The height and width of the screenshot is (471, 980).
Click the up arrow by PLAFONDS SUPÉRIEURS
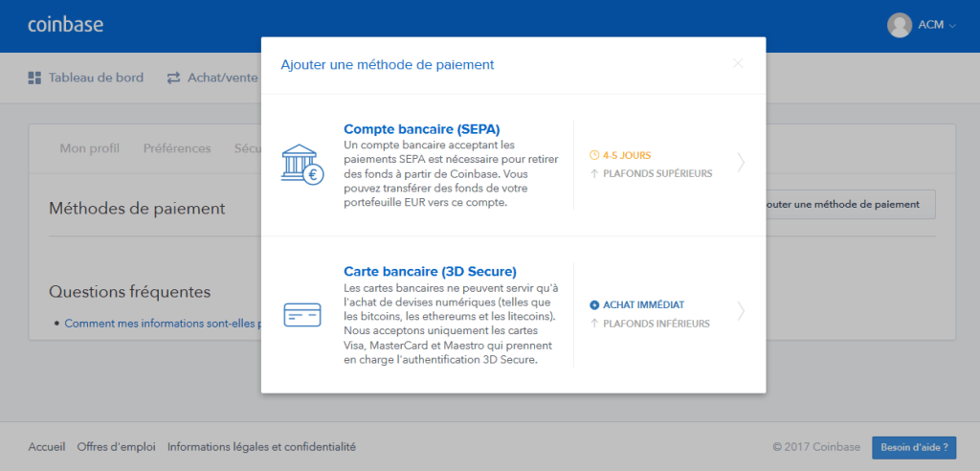[594, 174]
